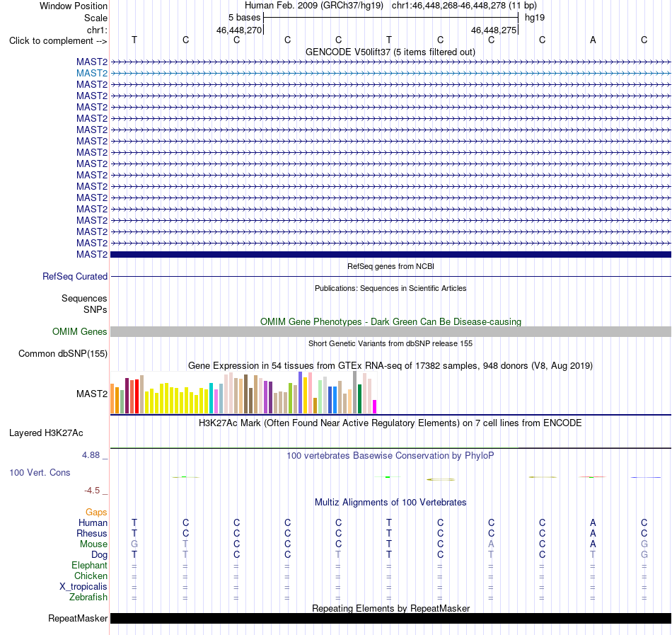Select the Dog species row label
672x635 pixels.
99,555
